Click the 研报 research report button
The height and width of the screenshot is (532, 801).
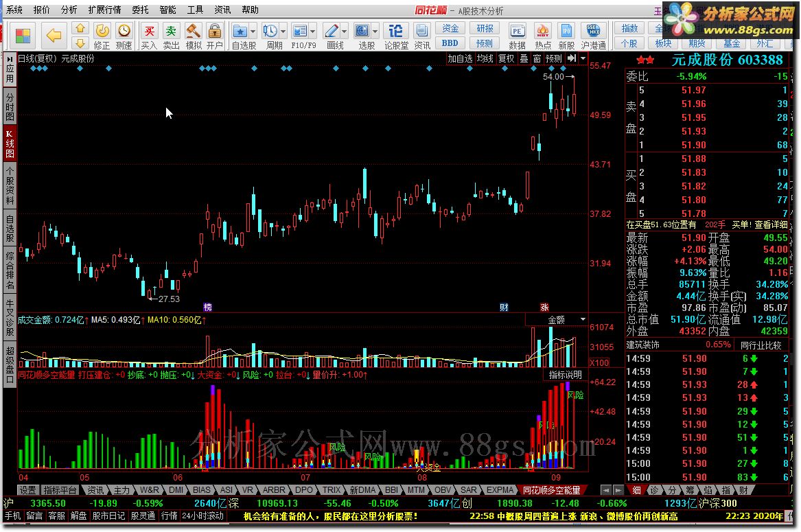coord(485,28)
